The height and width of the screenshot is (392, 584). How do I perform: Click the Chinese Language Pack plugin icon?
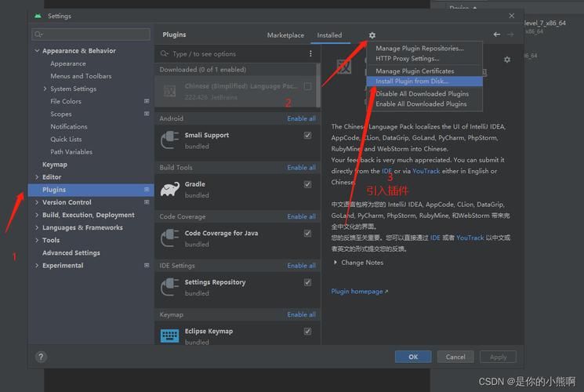(169, 91)
